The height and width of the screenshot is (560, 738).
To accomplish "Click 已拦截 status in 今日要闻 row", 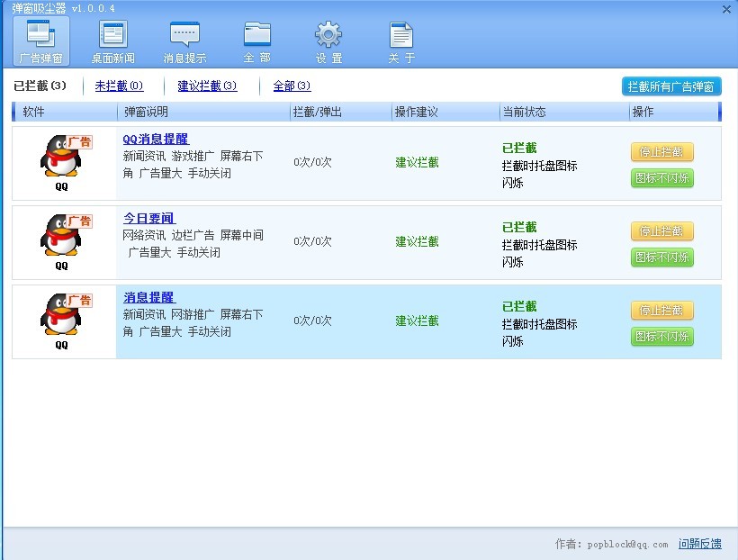I will (519, 227).
